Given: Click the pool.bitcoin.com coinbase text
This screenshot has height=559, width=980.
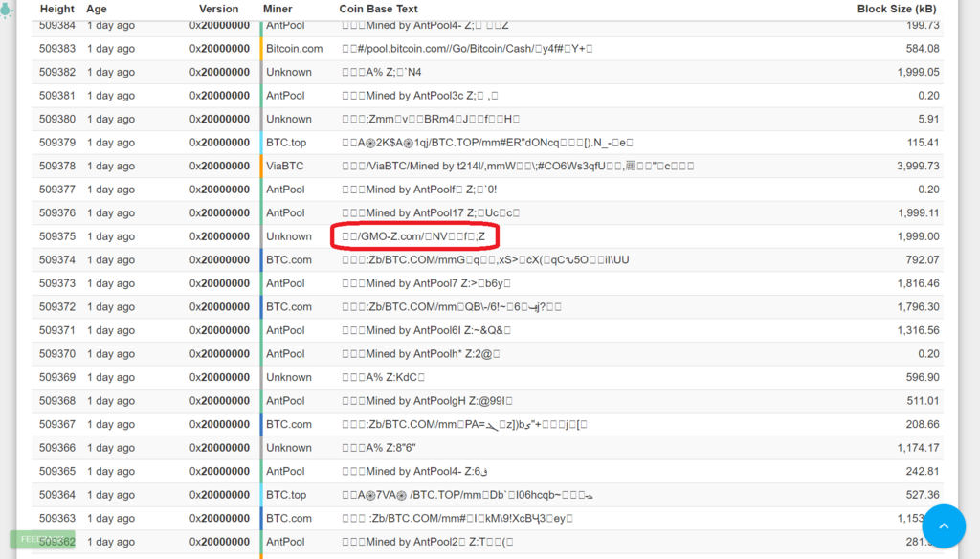Looking at the screenshot, I should pyautogui.click(x=467, y=48).
